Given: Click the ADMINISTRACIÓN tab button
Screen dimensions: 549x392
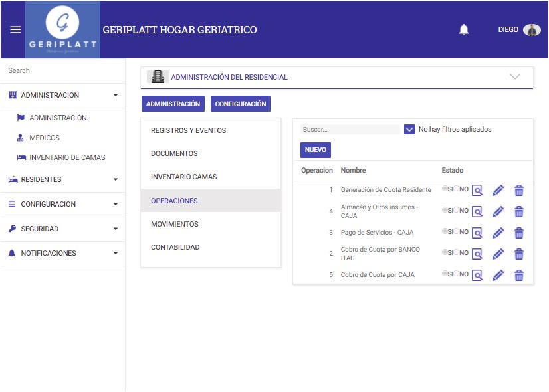Looking at the screenshot, I should [173, 104].
